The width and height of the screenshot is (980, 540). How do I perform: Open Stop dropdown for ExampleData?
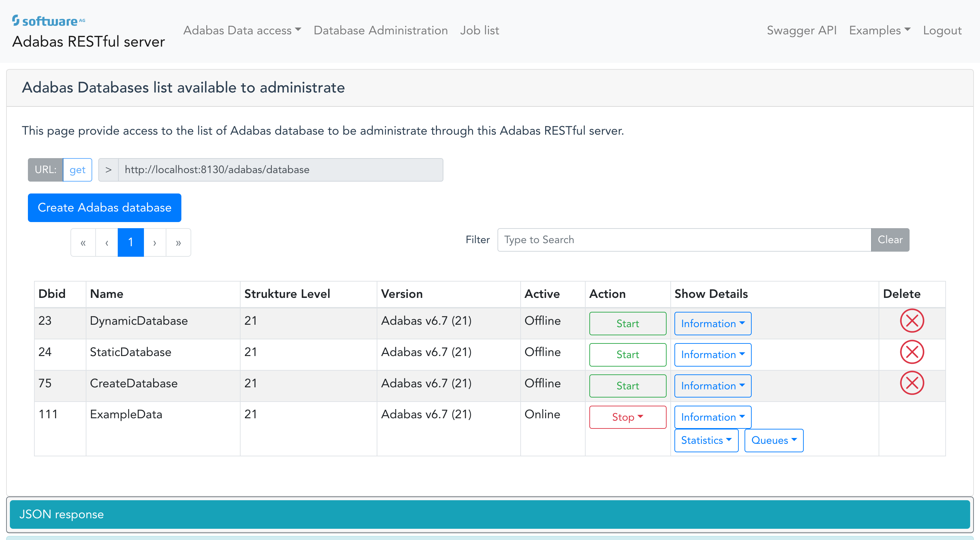[x=627, y=417]
